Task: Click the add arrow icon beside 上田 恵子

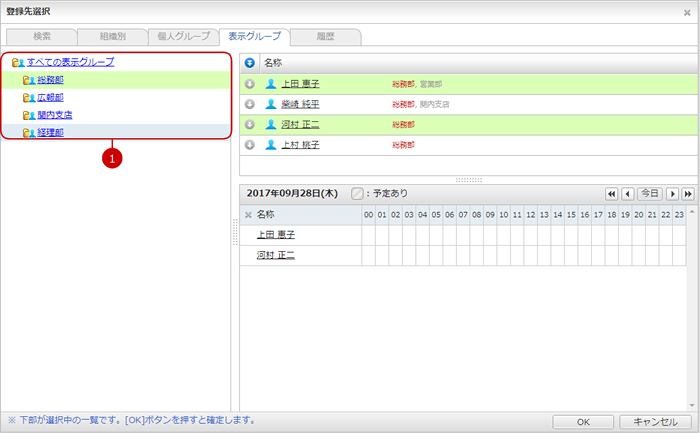Action: coord(249,83)
